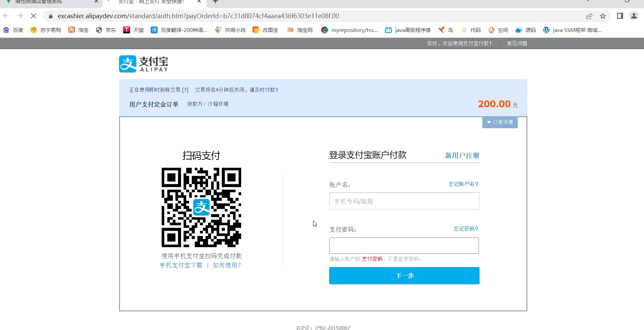
Task: Open the 常见问题 FAQ link
Action: pyautogui.click(x=517, y=43)
